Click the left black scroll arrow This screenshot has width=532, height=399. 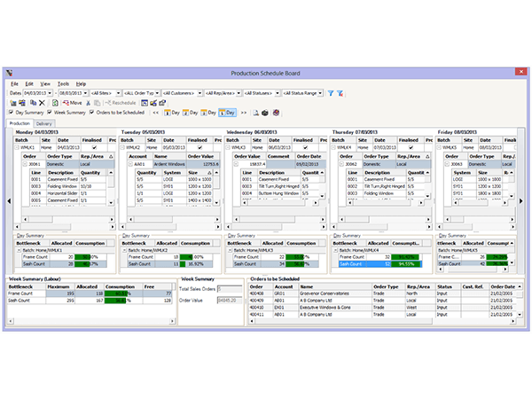9,202
